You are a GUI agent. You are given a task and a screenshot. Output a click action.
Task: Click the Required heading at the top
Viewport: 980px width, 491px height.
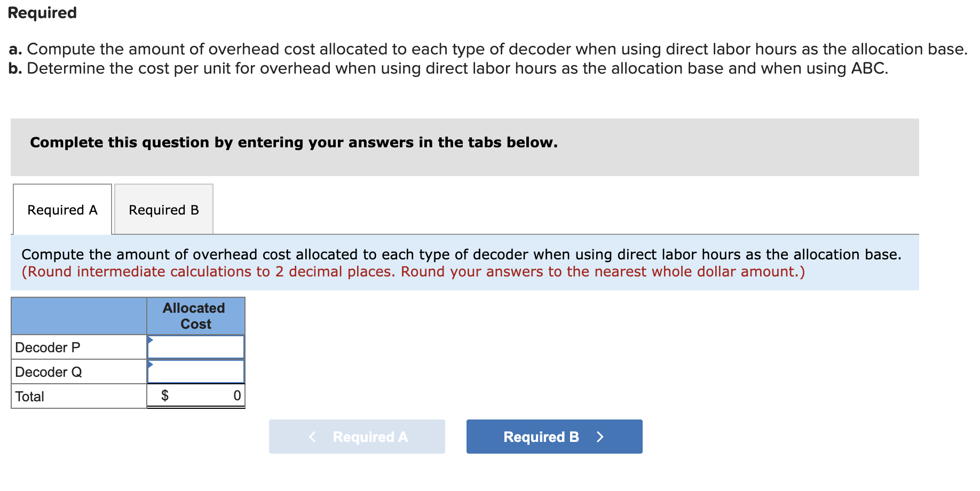[x=42, y=12]
